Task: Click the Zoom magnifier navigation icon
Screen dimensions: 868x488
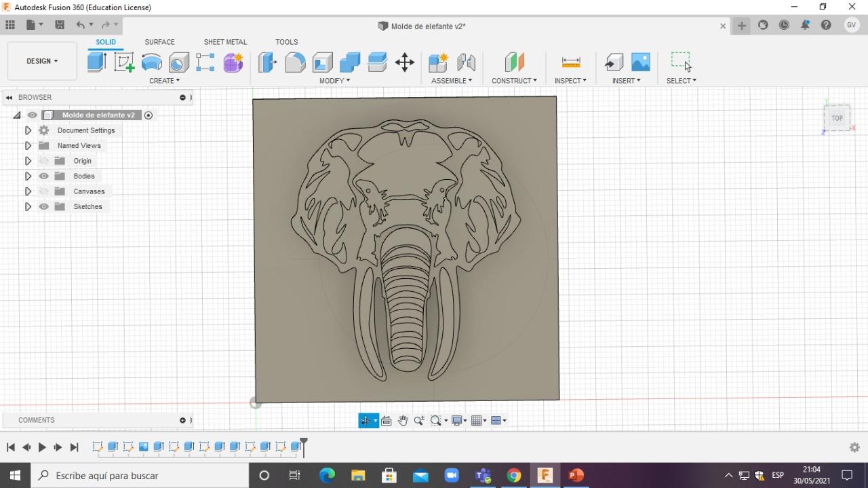Action: tap(419, 421)
